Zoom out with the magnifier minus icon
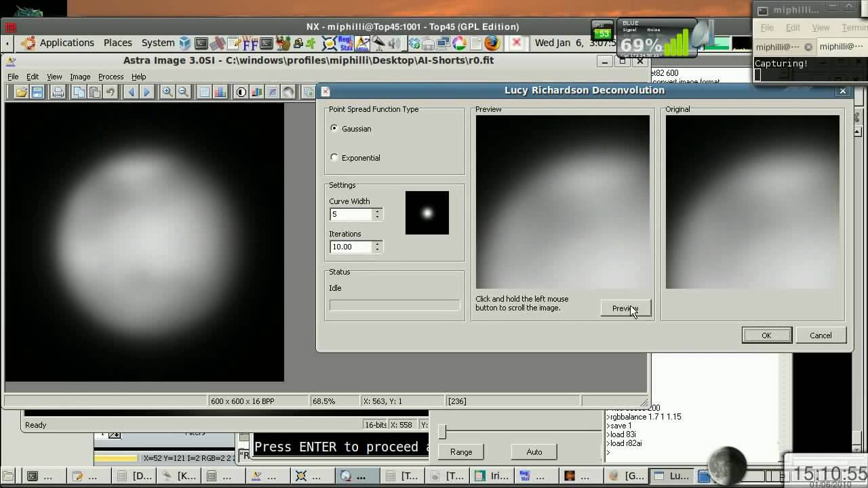 pos(183,92)
